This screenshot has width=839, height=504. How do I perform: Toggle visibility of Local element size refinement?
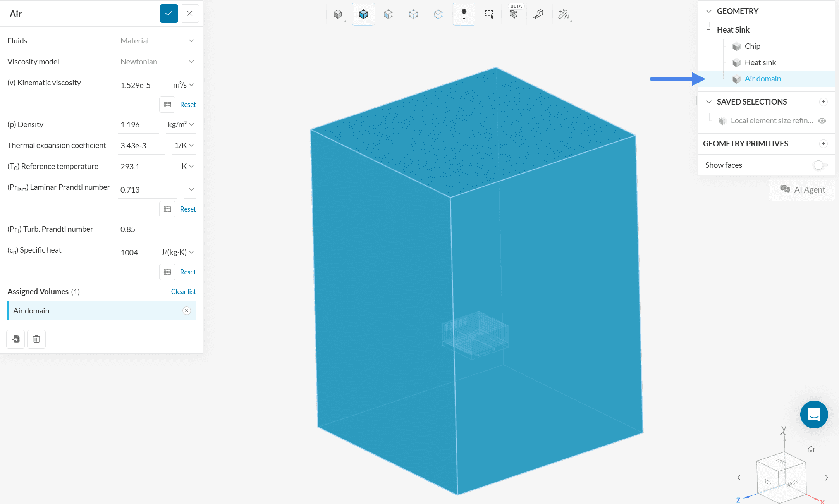pyautogui.click(x=822, y=120)
